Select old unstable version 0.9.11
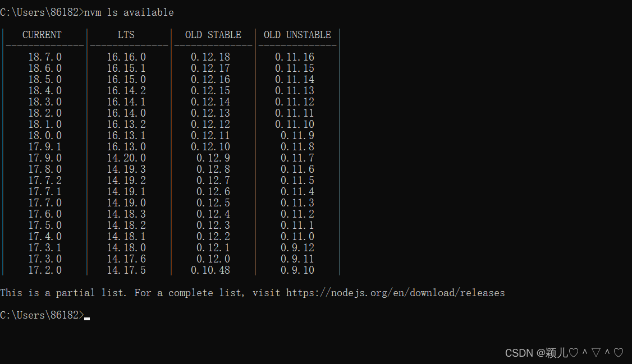The height and width of the screenshot is (364, 632). click(x=297, y=259)
